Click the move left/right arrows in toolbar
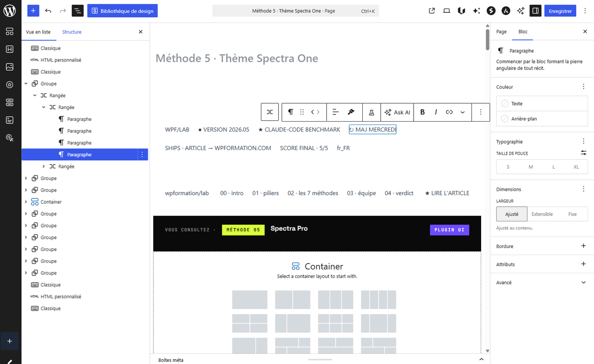The width and height of the screenshot is (594, 364). pos(316,112)
